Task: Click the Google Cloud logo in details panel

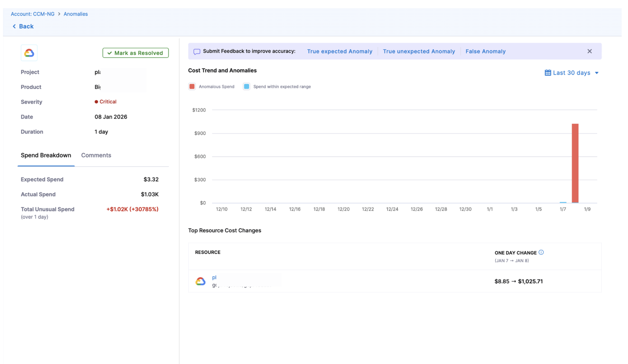Action: pos(29,53)
